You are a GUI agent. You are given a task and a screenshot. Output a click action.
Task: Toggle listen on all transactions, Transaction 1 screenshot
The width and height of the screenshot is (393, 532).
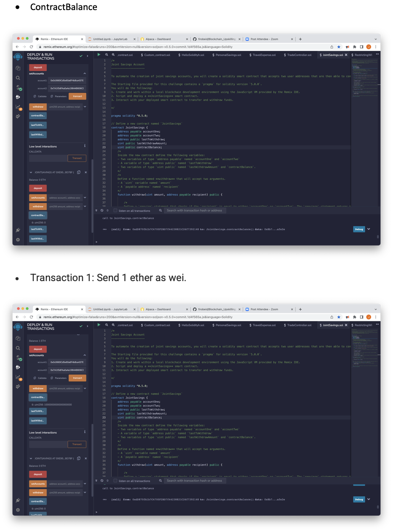coord(115,481)
